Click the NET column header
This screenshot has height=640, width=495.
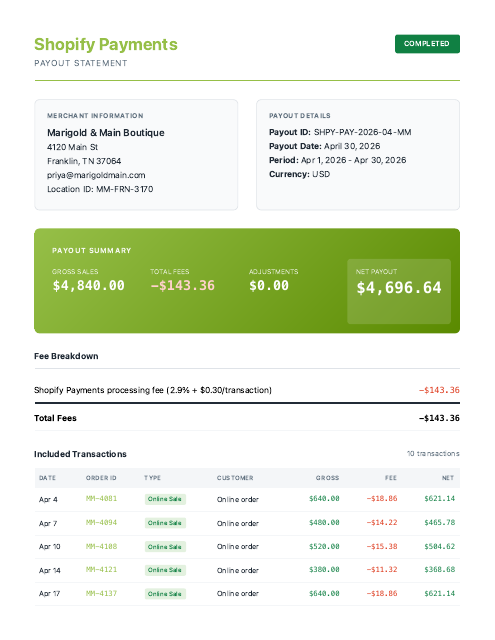click(x=448, y=478)
